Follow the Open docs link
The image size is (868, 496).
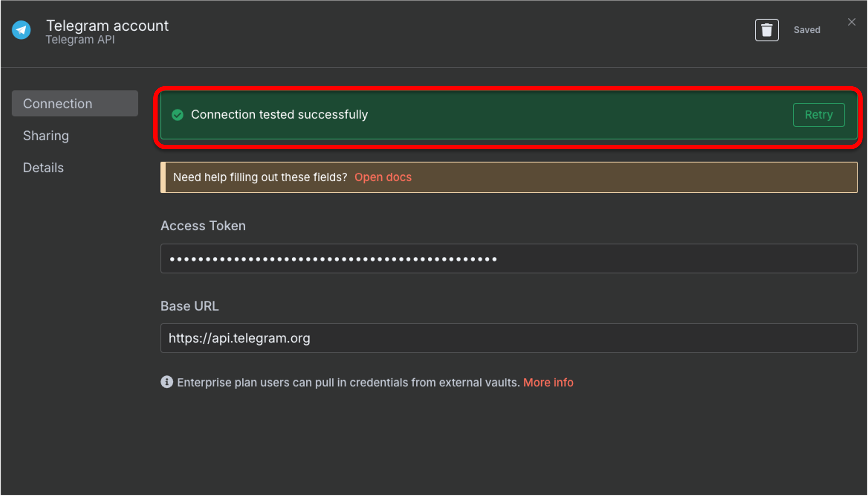click(383, 177)
